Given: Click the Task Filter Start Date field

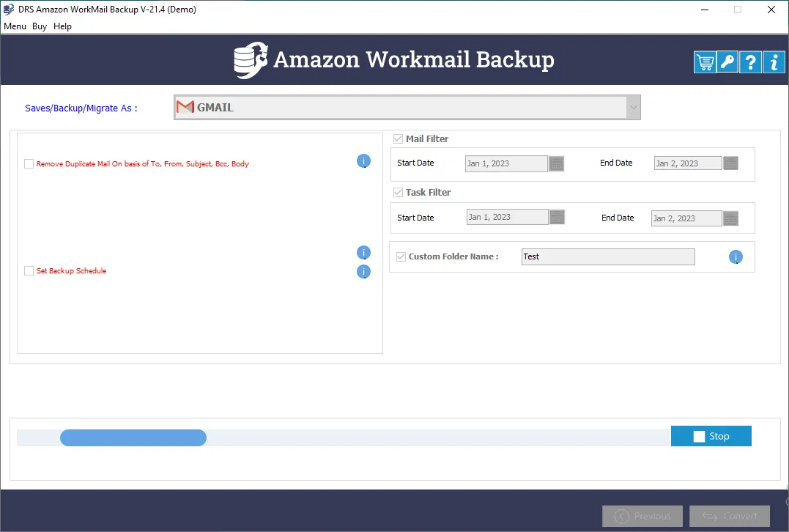Looking at the screenshot, I should 507,217.
